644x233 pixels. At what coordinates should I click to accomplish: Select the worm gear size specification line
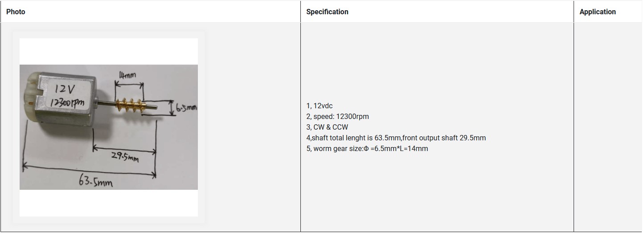(367, 149)
